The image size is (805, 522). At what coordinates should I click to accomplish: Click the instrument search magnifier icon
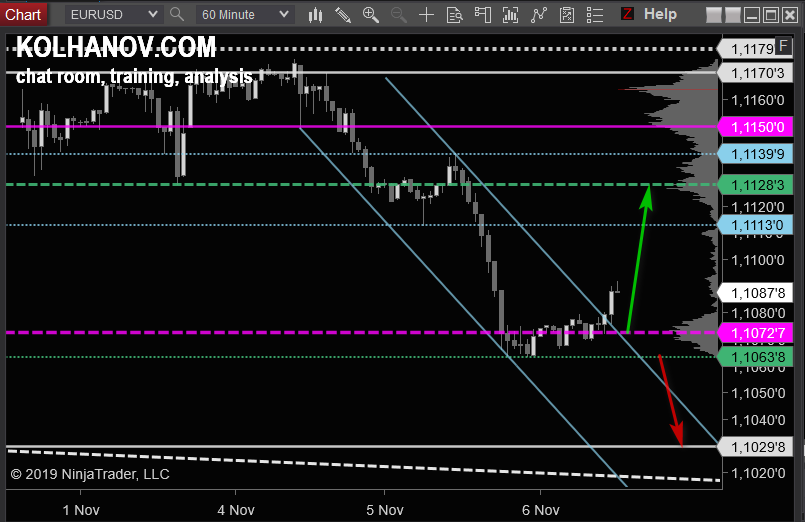click(x=177, y=14)
